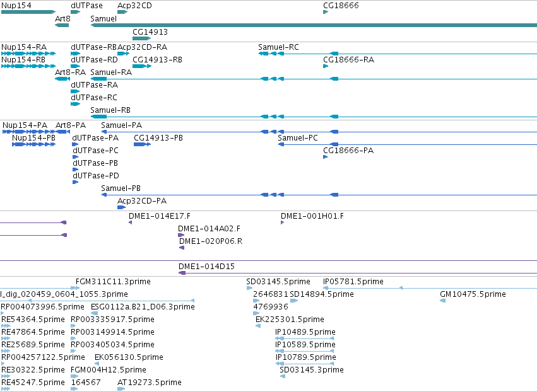The height and width of the screenshot is (392, 537).
Task: Select the dUTPase-RD transcript label
Action: tap(94, 59)
